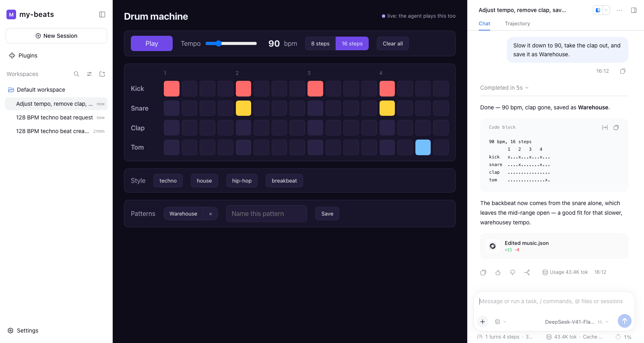Toggle yellow Snare step on beat 4
The image size is (644, 343).
(x=387, y=108)
